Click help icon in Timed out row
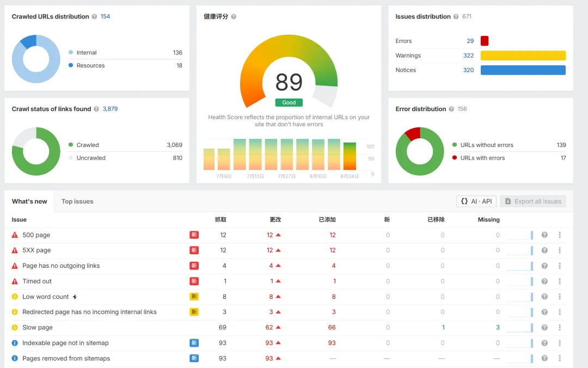The width and height of the screenshot is (588, 368). pyautogui.click(x=544, y=281)
